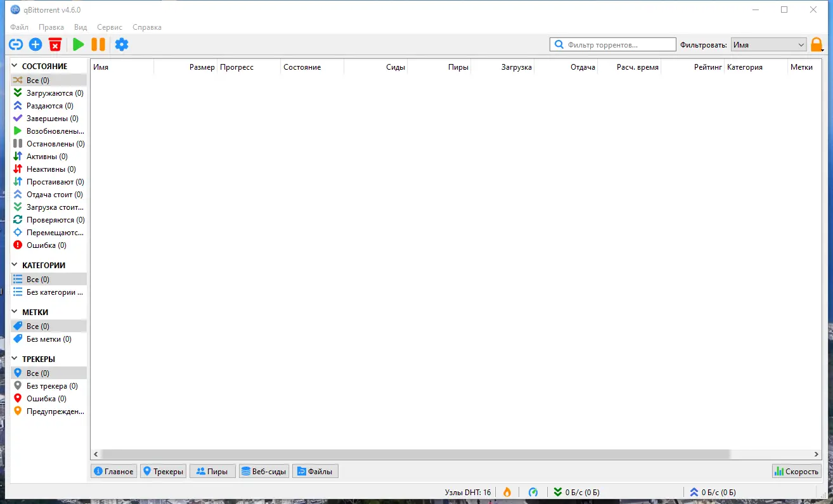Collapse the ТРЕКЕРЫ section

(x=15, y=359)
